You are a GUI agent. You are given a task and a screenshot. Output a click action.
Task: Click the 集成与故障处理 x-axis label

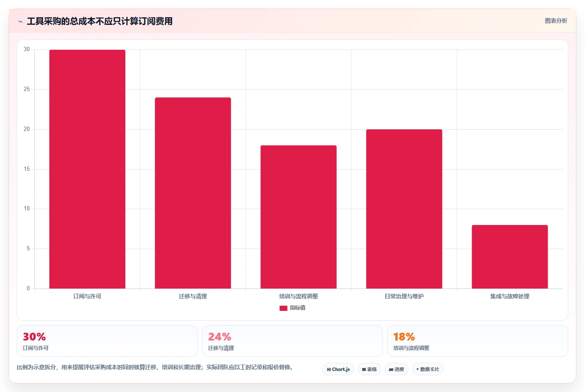click(509, 296)
